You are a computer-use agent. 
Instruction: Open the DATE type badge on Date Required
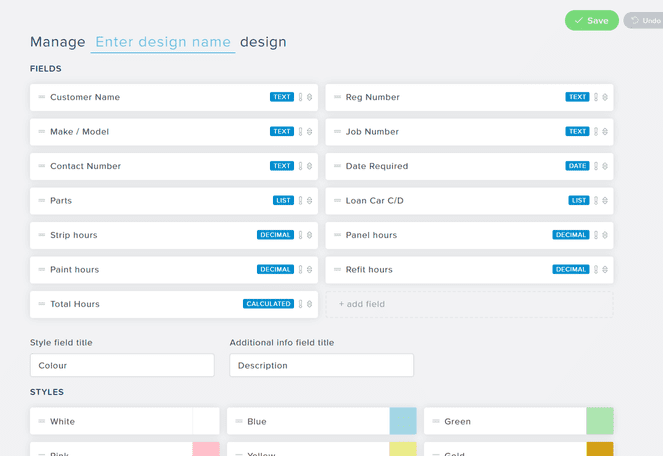tap(577, 166)
